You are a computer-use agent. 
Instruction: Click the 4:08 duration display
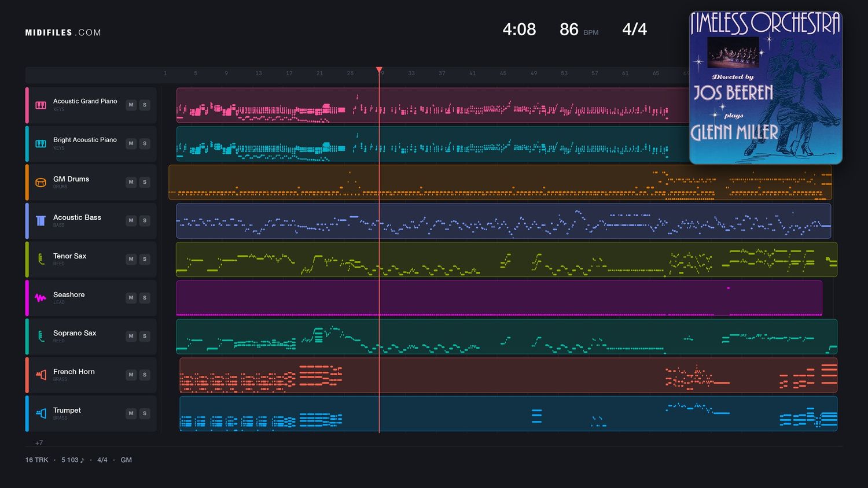tap(519, 29)
